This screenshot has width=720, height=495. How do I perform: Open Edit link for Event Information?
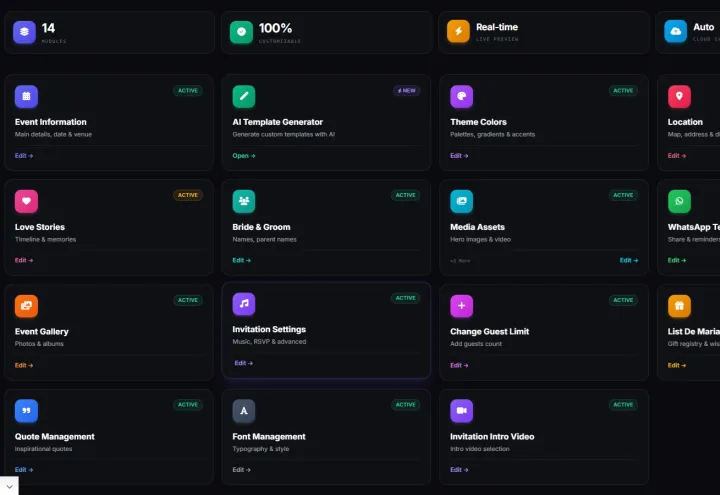click(x=24, y=156)
